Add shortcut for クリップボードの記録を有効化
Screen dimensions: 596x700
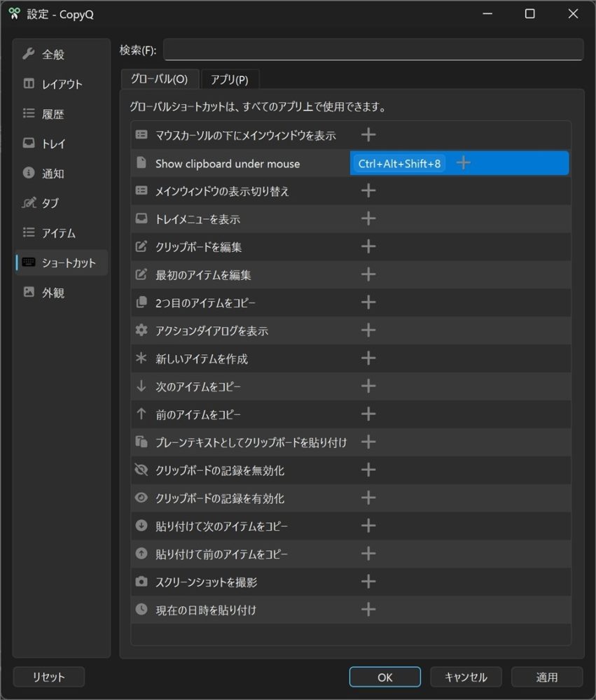click(x=368, y=498)
